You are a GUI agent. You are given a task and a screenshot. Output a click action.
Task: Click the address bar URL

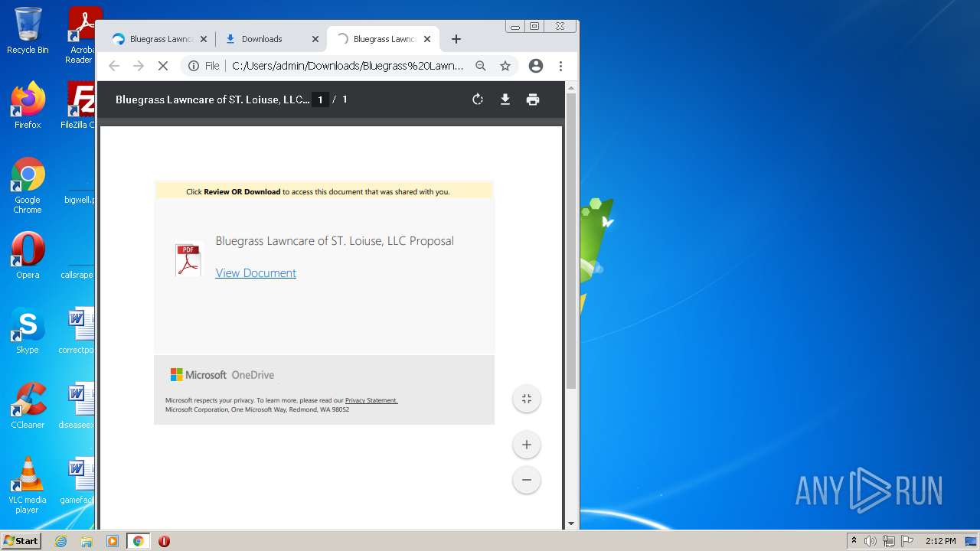[348, 66]
